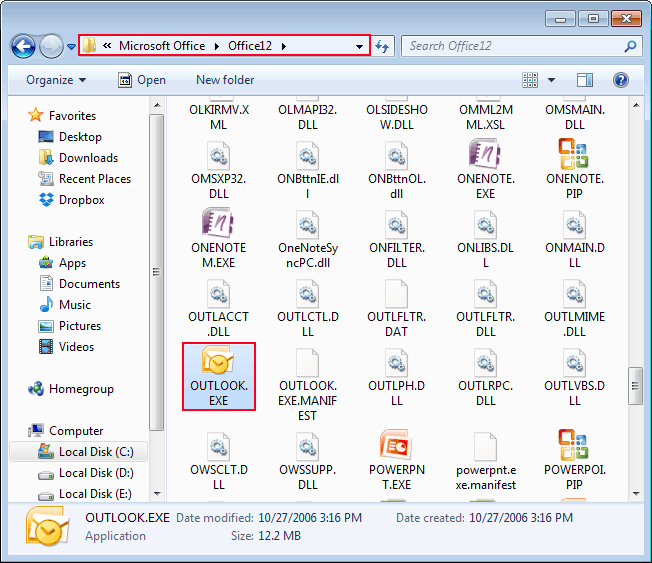The height and width of the screenshot is (563, 652).
Task: Select the POWERPOI.PIP file
Action: pos(575,460)
